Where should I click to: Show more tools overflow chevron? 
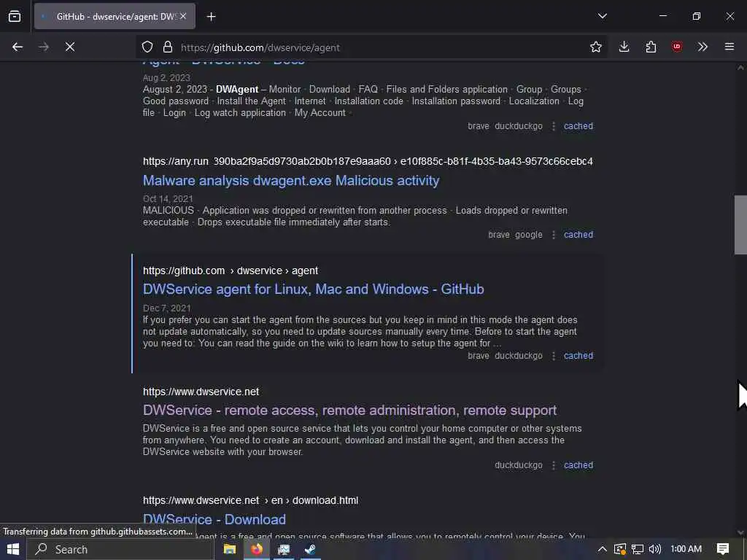pos(703,47)
